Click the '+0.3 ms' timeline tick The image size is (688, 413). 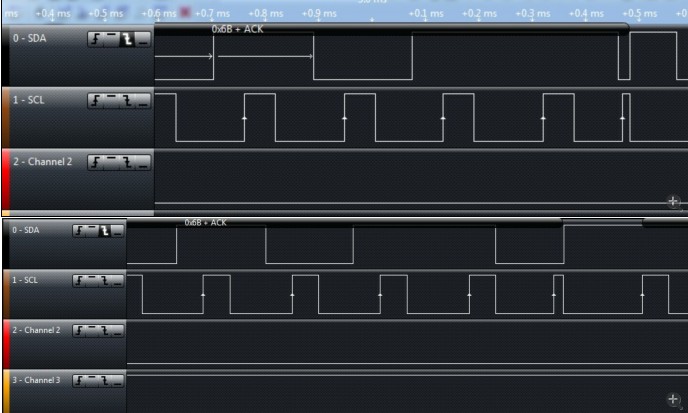pos(533,14)
